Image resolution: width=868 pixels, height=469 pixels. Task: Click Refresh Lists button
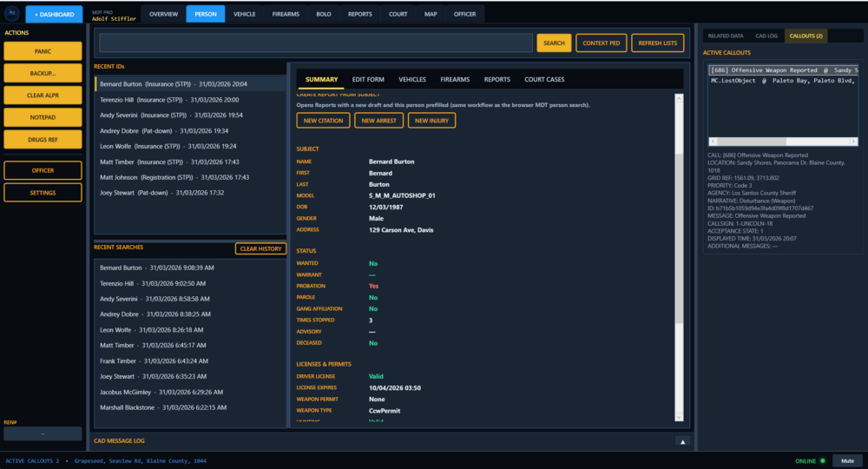[x=658, y=43]
